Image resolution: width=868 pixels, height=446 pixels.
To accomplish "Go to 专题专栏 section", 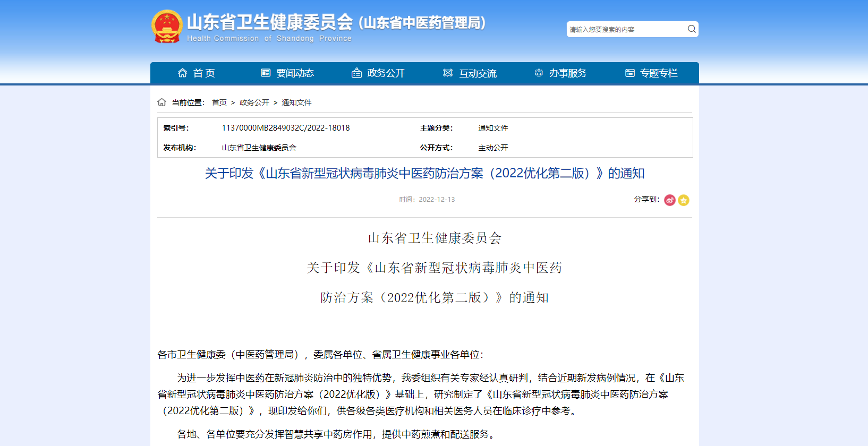I will point(659,73).
